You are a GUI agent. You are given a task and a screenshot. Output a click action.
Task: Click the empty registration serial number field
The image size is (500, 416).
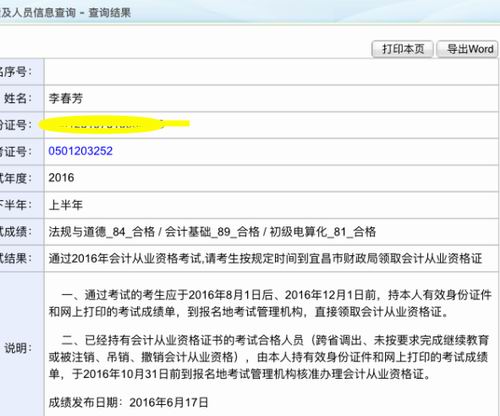271,72
